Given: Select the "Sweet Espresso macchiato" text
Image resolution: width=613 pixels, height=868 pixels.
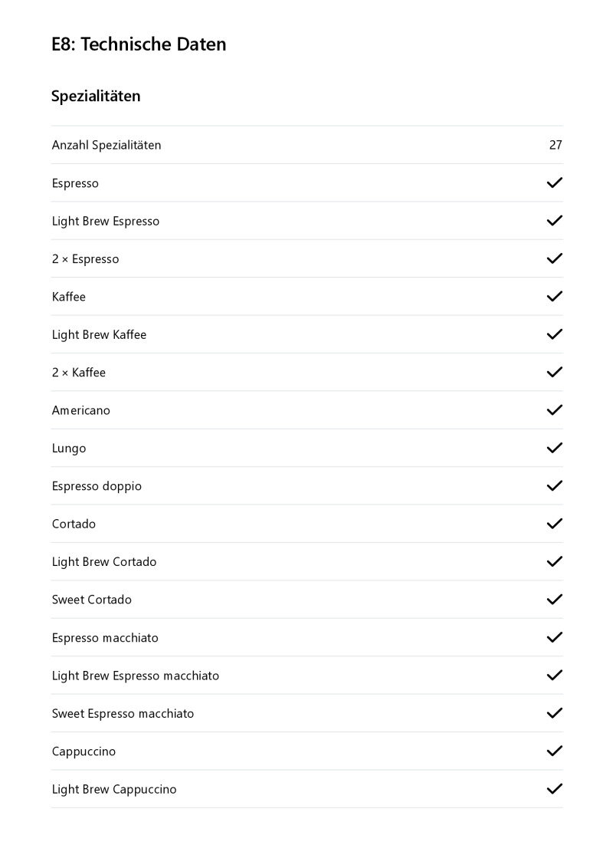Looking at the screenshot, I should point(123,714).
